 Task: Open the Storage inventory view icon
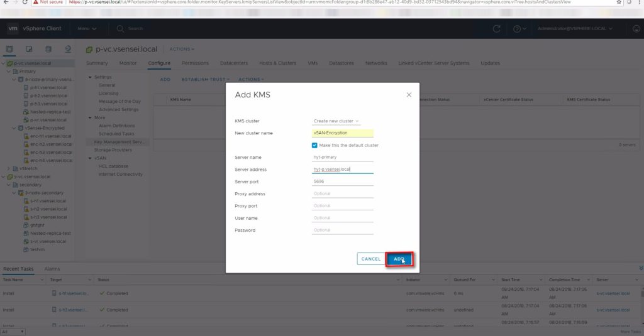48,49
